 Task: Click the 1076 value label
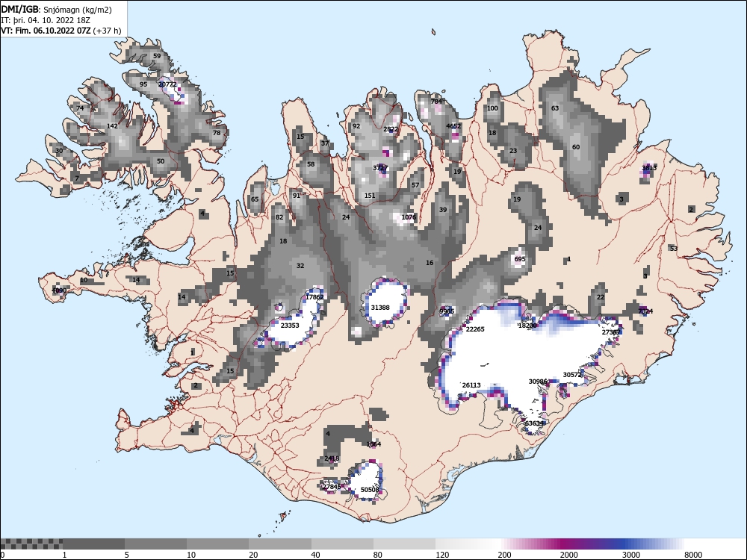coord(409,217)
